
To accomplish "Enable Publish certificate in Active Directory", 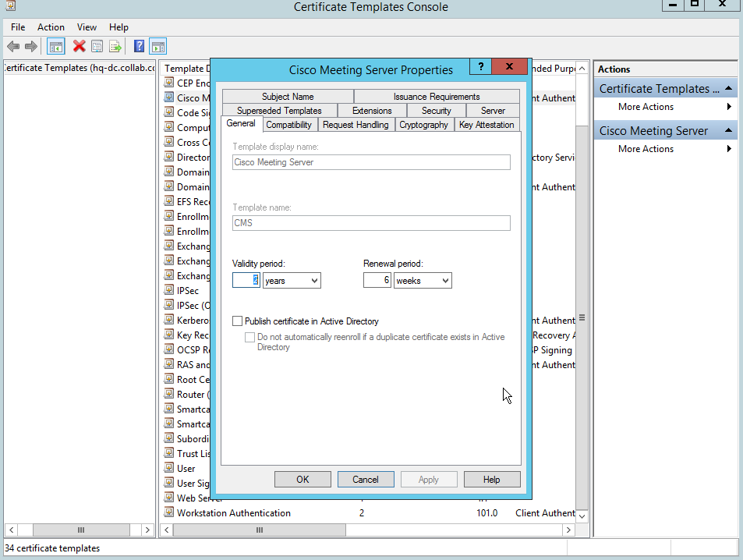I will [237, 321].
